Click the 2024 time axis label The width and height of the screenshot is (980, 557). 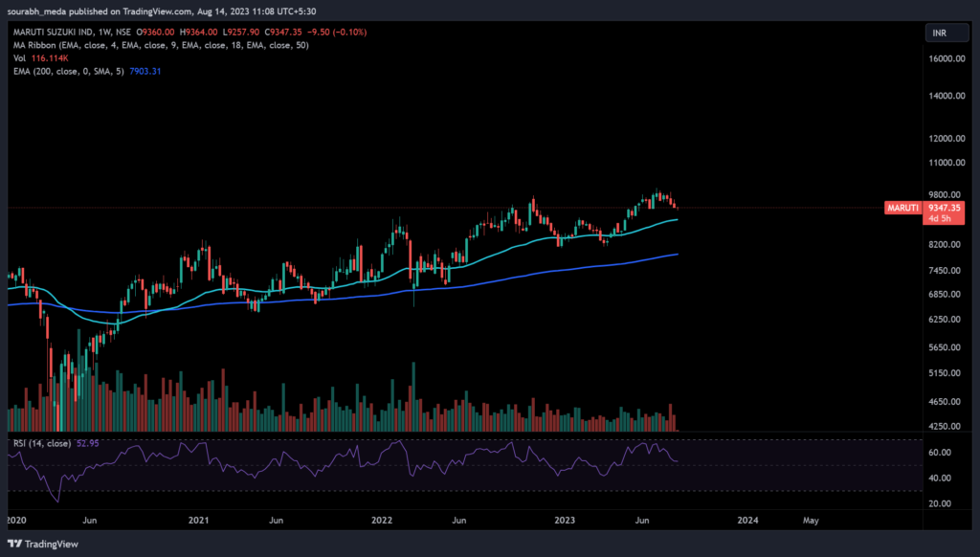coord(748,520)
